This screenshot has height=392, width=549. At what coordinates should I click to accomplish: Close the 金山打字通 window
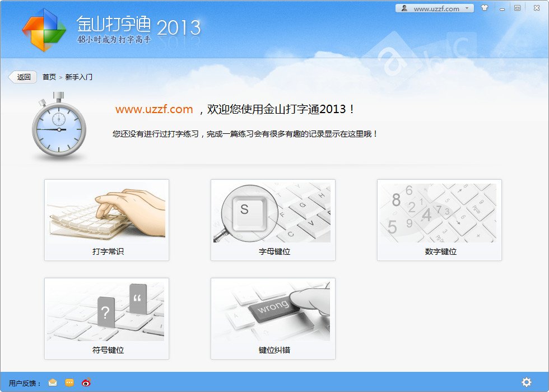(x=537, y=8)
